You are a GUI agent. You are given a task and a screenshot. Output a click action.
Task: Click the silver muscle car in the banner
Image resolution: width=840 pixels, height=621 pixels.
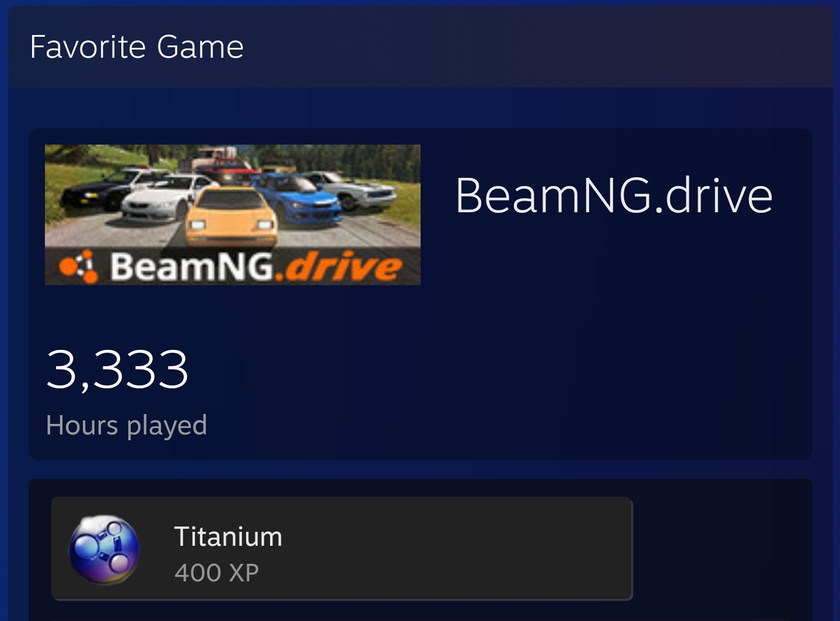click(x=353, y=190)
